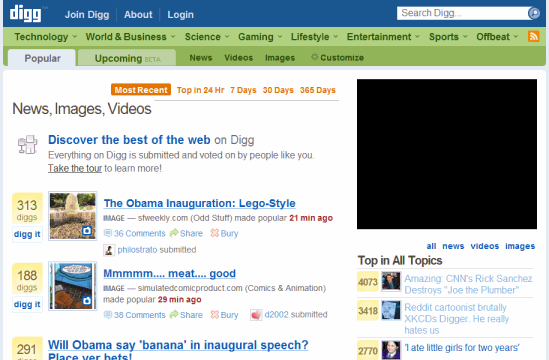Click Share arrow icon for meat good story
The height and width of the screenshot is (360, 549).
(x=174, y=314)
